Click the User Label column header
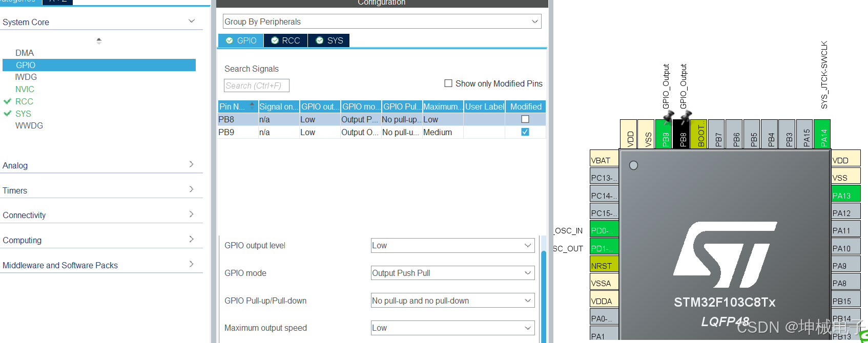This screenshot has width=868, height=343. 484,106
